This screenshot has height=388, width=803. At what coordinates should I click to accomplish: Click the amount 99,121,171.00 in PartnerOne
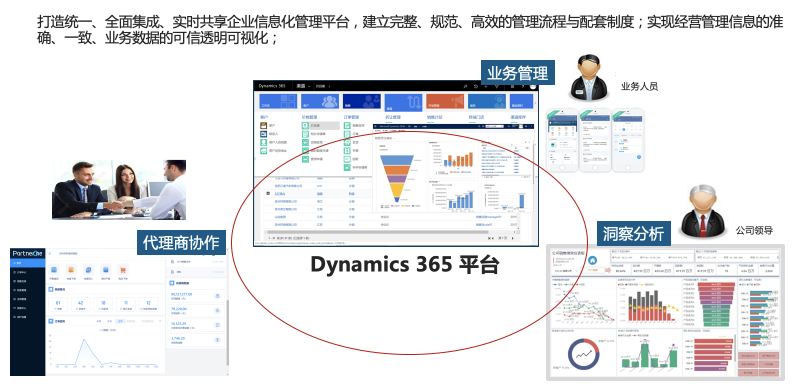point(181,294)
